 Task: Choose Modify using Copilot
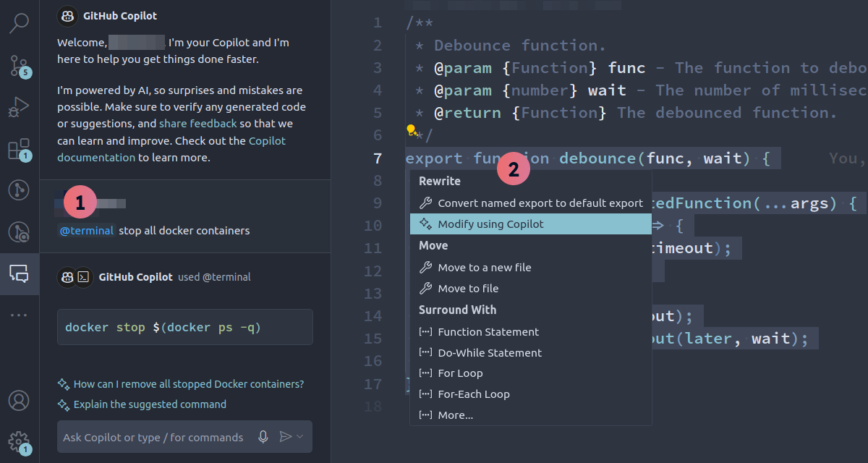click(x=531, y=224)
